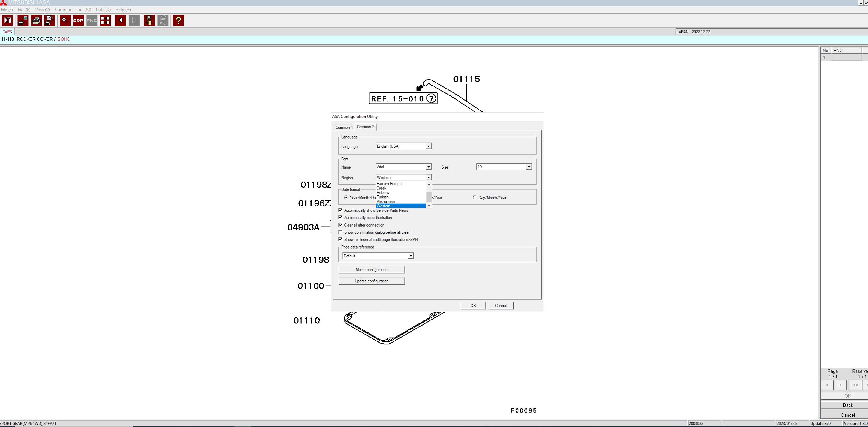The height and width of the screenshot is (427, 868).
Task: Go back with the left arrow icon
Action: point(120,21)
